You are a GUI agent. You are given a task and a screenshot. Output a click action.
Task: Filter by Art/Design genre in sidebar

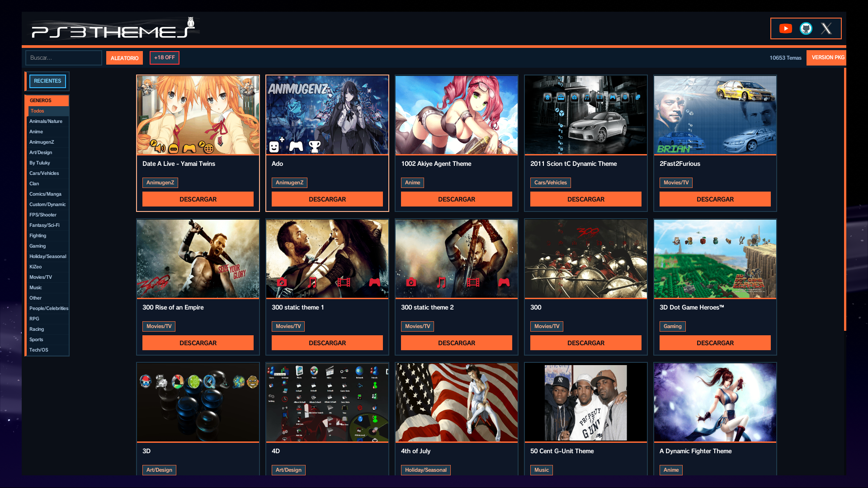(47, 153)
